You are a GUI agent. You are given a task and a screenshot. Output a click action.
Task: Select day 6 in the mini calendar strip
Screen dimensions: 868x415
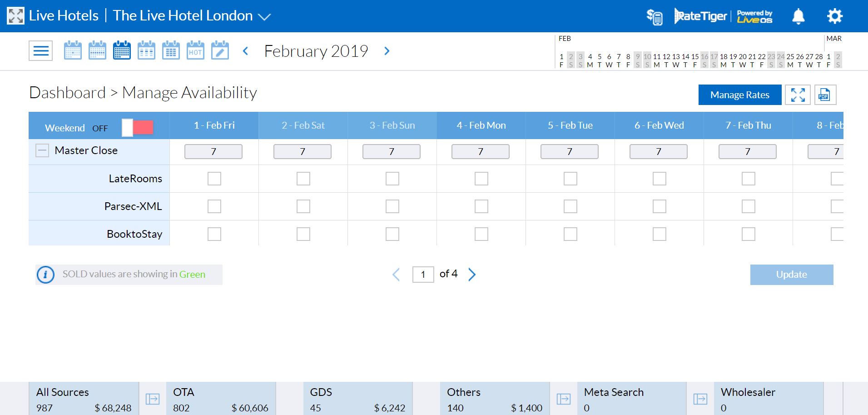(609, 60)
